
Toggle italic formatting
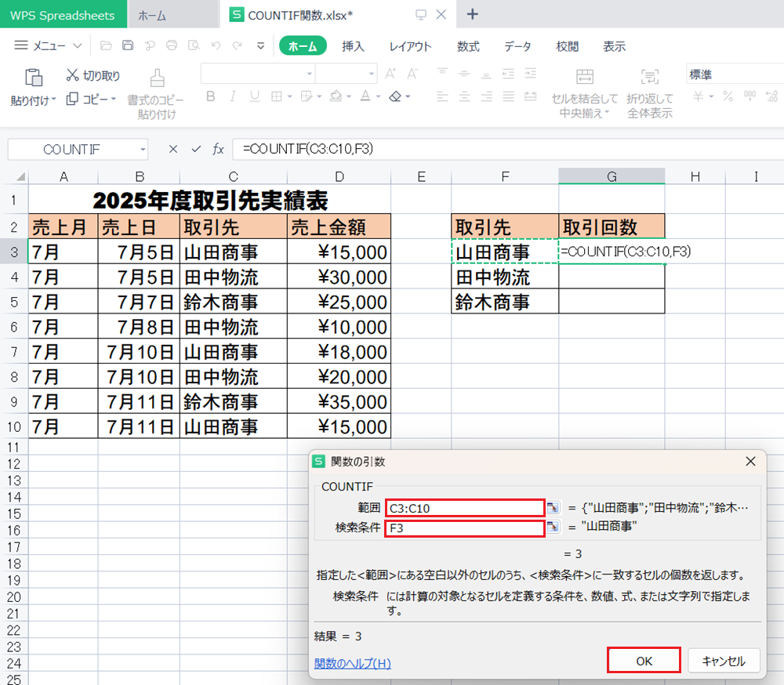233,96
